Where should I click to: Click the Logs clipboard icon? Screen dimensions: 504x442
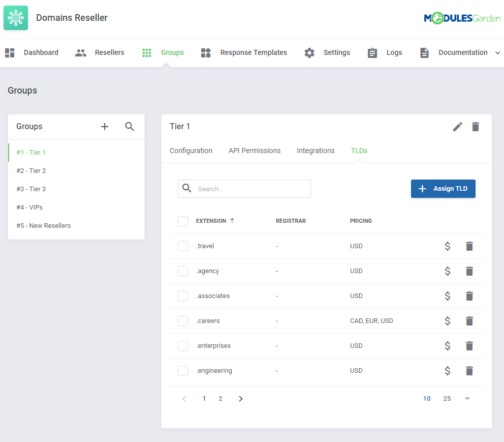tap(372, 53)
